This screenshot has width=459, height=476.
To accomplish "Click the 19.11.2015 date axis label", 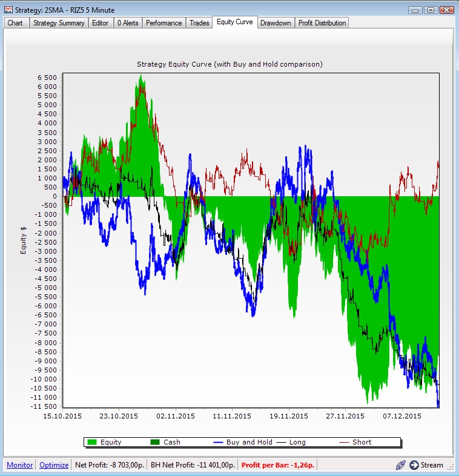I will click(289, 416).
